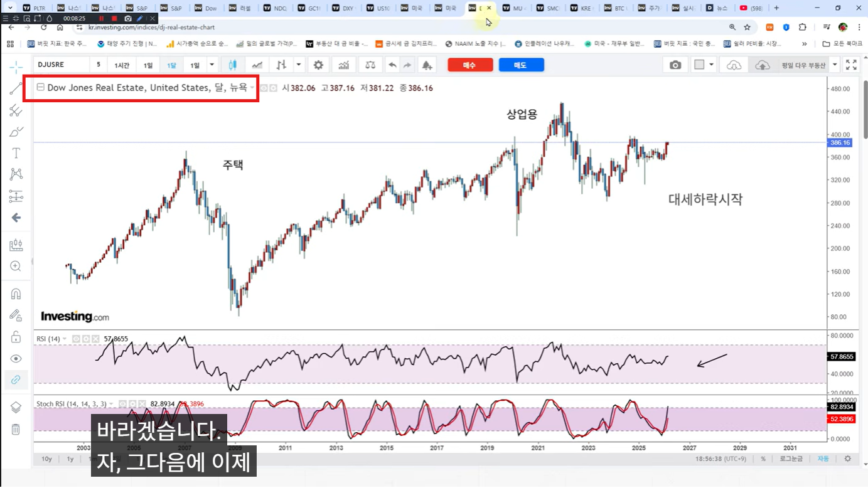Undo the last chart action
The width and height of the screenshot is (868, 488).
(392, 65)
